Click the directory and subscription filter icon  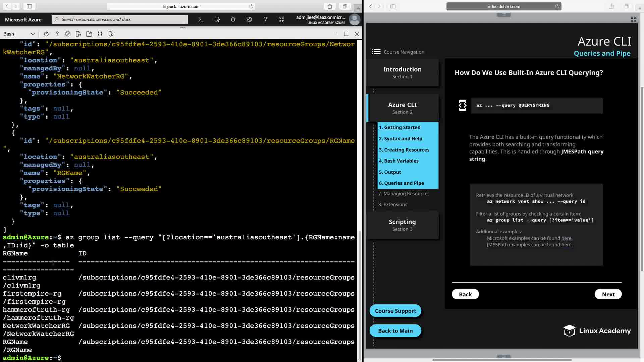pos(217,19)
